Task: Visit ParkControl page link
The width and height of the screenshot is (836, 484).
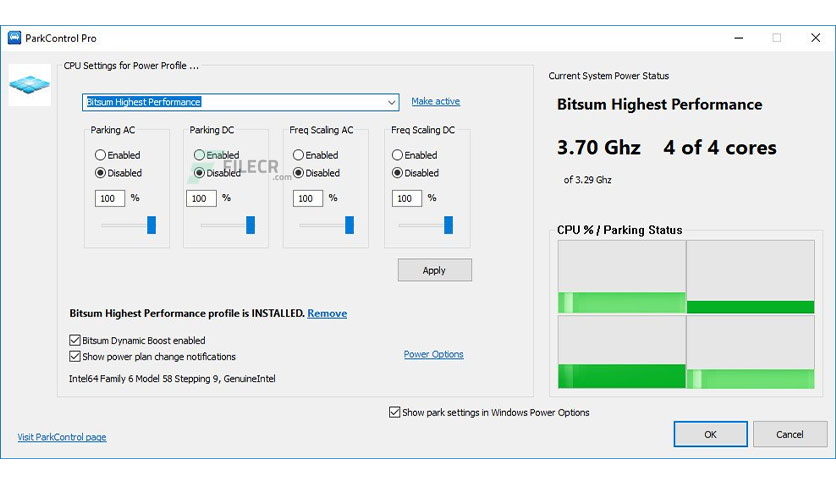Action: (62, 437)
